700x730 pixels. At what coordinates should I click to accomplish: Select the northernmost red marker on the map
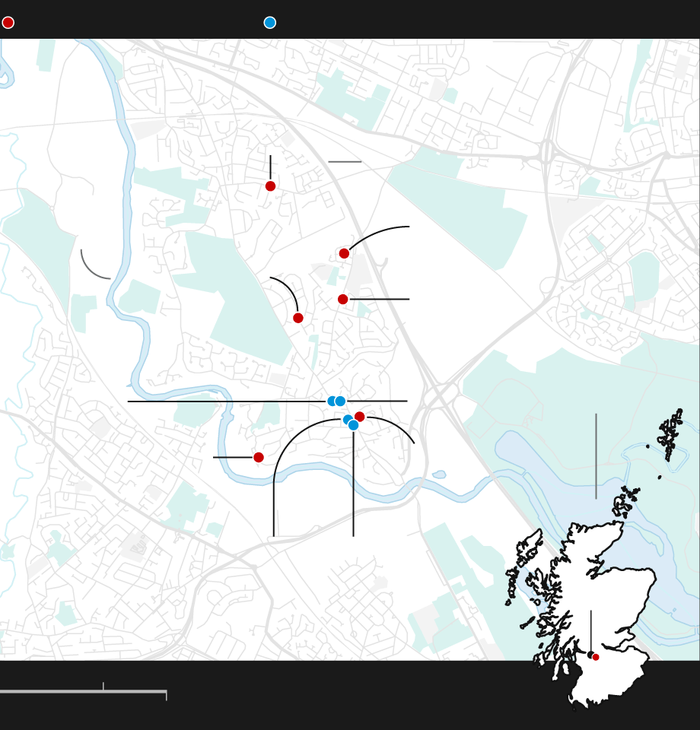point(270,186)
